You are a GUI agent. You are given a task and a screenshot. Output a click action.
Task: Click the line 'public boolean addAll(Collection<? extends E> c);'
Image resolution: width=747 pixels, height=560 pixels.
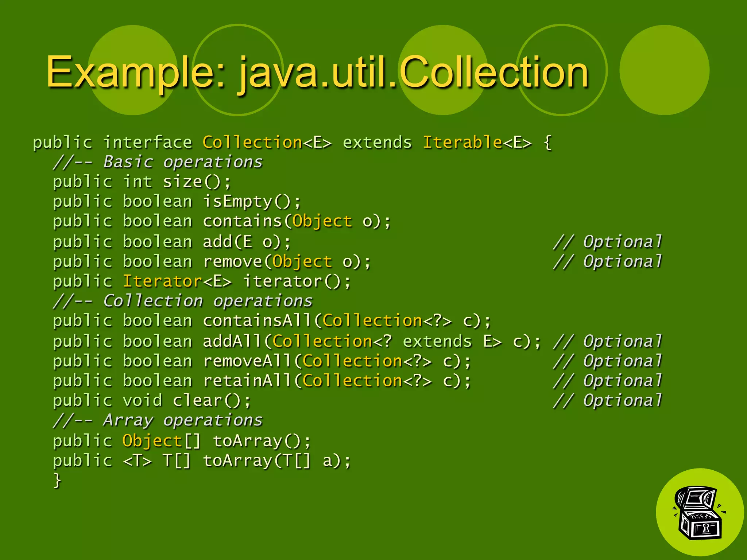pyautogui.click(x=297, y=341)
